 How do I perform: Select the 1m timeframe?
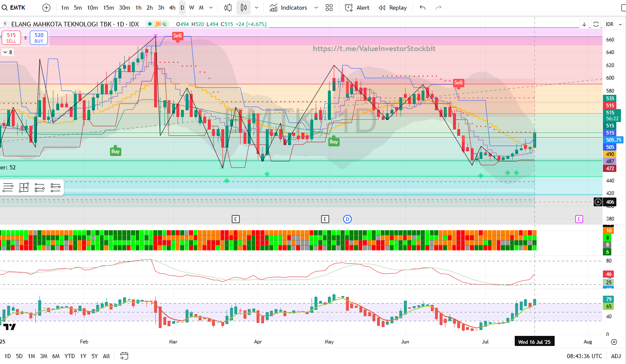pos(65,8)
